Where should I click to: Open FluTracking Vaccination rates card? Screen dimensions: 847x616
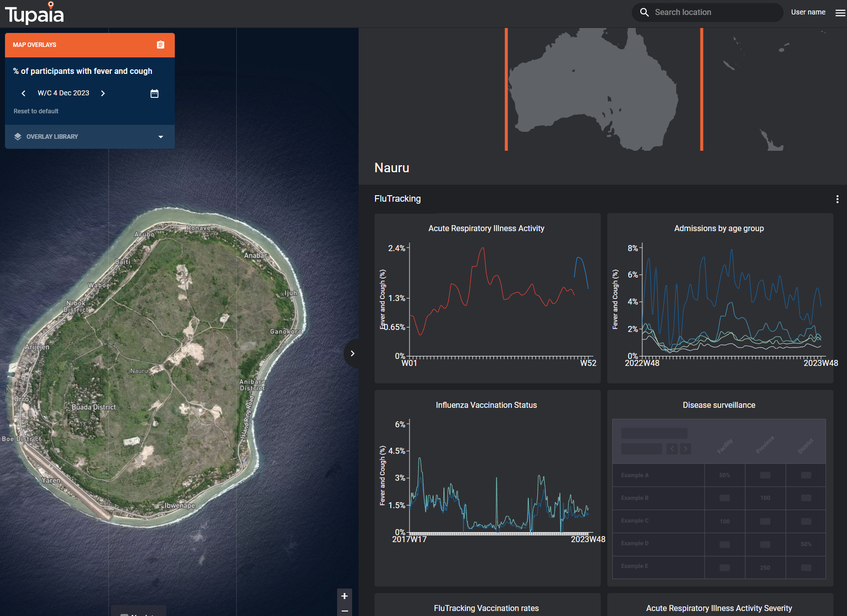[487, 605]
